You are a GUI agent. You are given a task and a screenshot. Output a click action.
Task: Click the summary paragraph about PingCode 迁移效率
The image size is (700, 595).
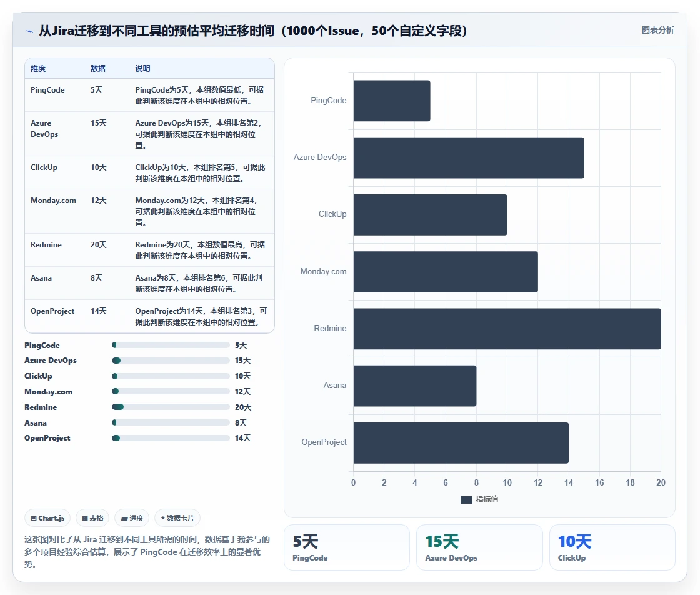[x=147, y=552]
